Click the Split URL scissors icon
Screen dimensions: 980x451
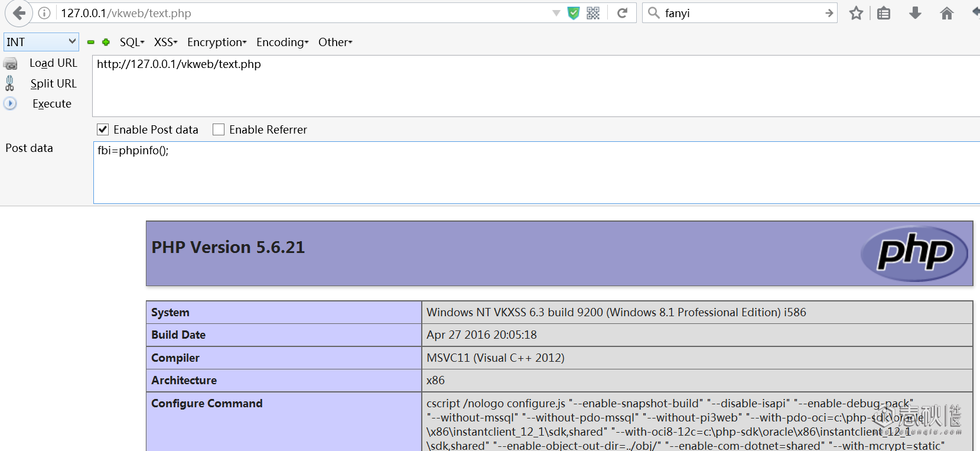(9, 83)
